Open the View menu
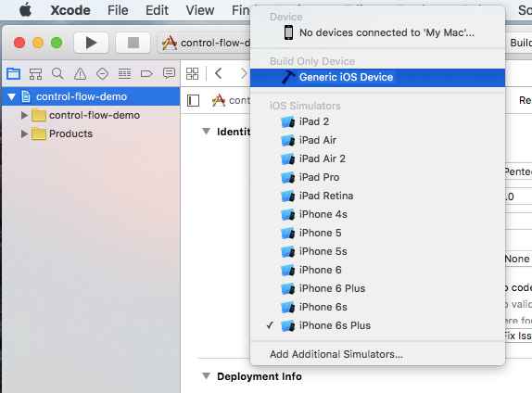Screen dimensions: 532x393 tap(200, 10)
